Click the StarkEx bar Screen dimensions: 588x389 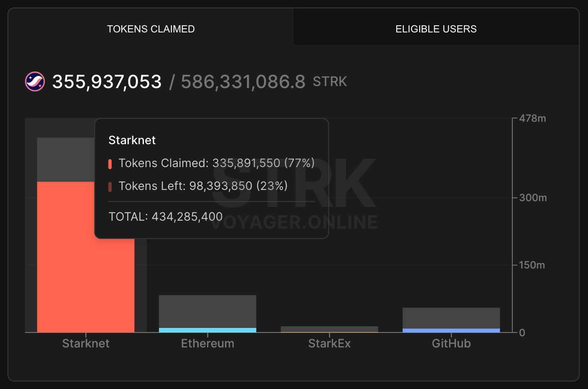(x=329, y=329)
